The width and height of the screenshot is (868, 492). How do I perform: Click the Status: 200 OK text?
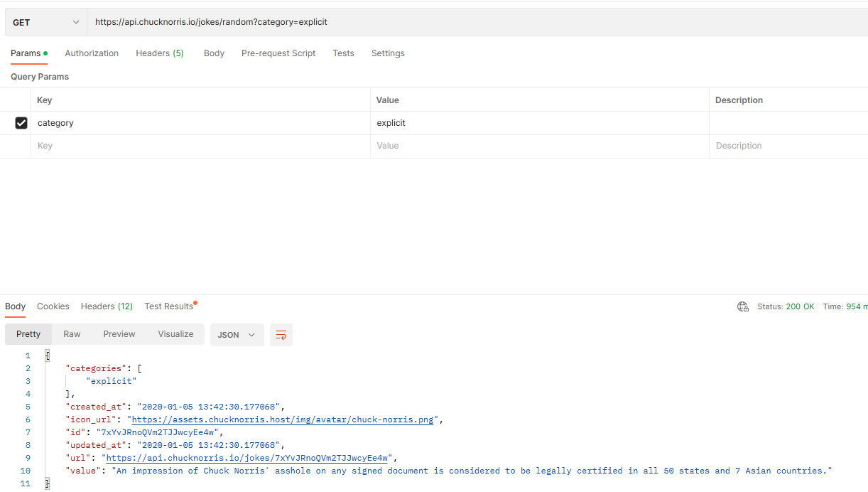pos(786,306)
